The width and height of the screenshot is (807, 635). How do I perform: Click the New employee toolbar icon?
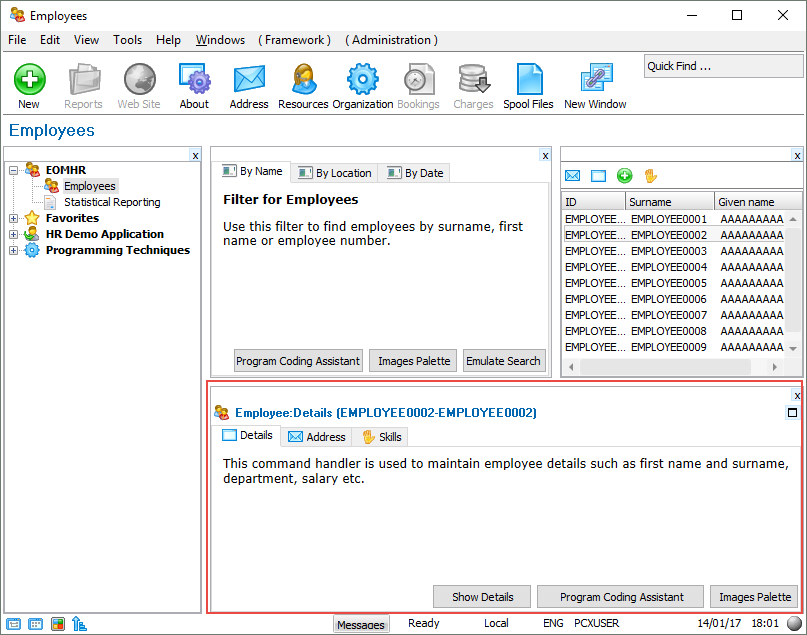[x=29, y=80]
